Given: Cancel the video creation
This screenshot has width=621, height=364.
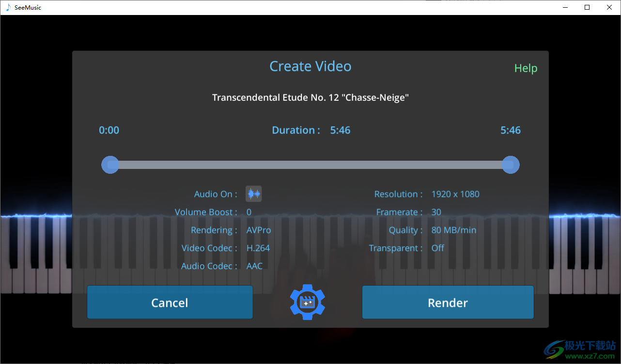Looking at the screenshot, I should pyautogui.click(x=170, y=302).
